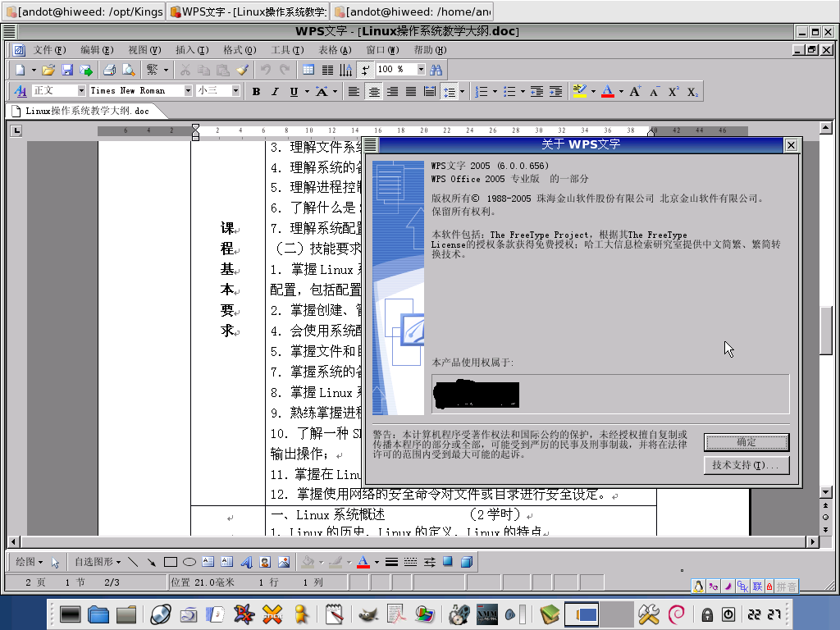840x630 pixels.
Task: Apply subscript formatting
Action: click(x=692, y=92)
